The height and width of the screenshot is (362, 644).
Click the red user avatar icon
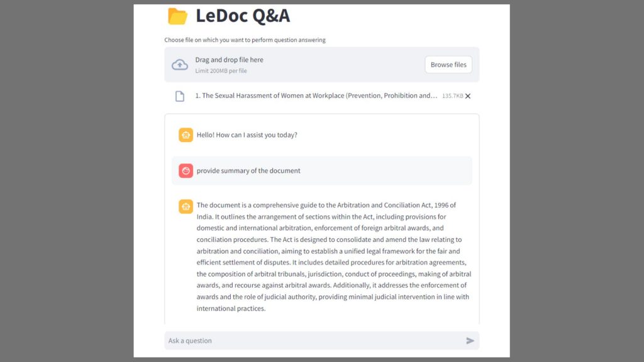[186, 170]
